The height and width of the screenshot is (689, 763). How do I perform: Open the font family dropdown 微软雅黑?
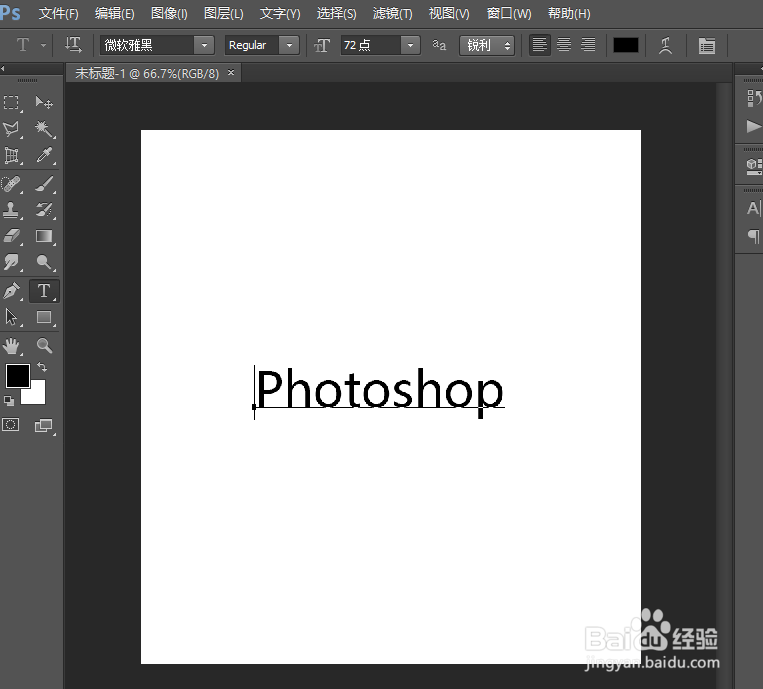pos(204,45)
